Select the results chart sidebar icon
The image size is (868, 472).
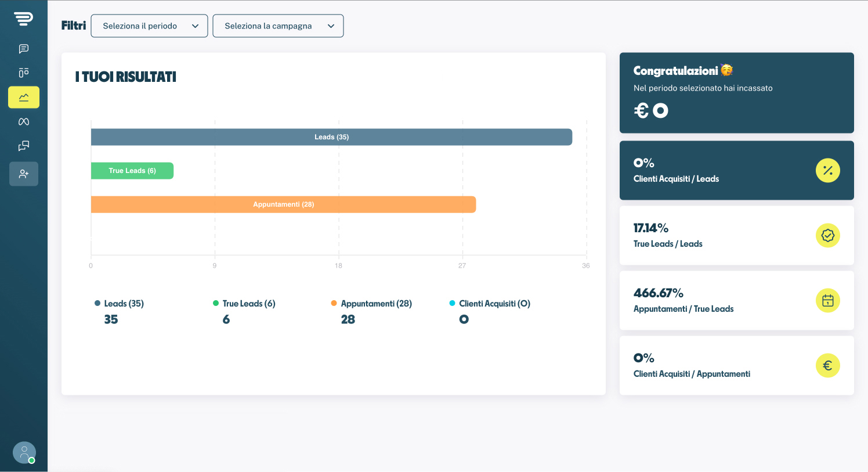pos(24,98)
